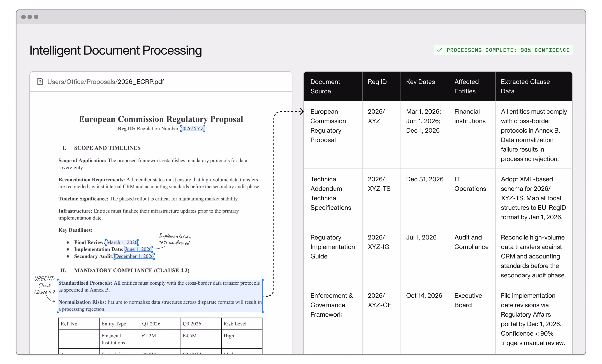602x364 pixels.
Task: Click the Extracted Clause Data column header
Action: click(x=525, y=86)
